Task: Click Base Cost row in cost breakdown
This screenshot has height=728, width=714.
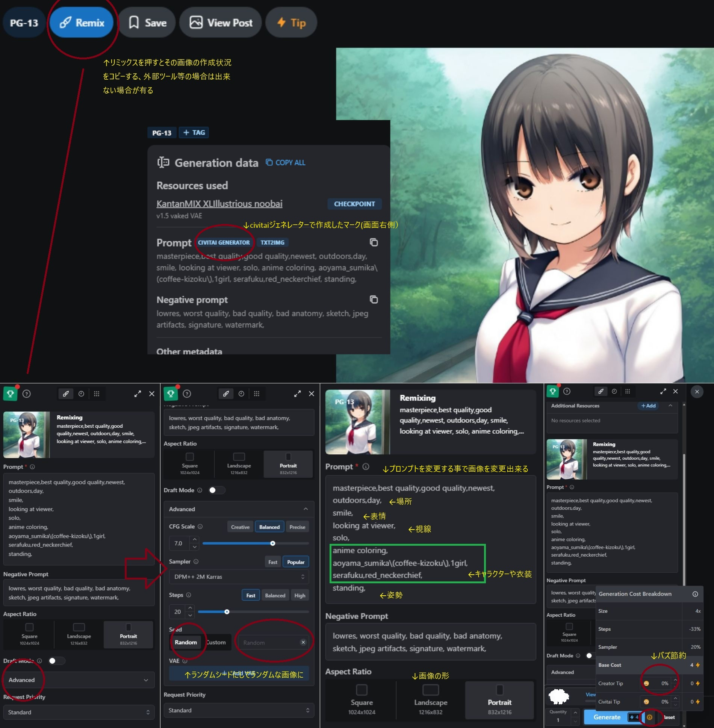Action: point(649,665)
